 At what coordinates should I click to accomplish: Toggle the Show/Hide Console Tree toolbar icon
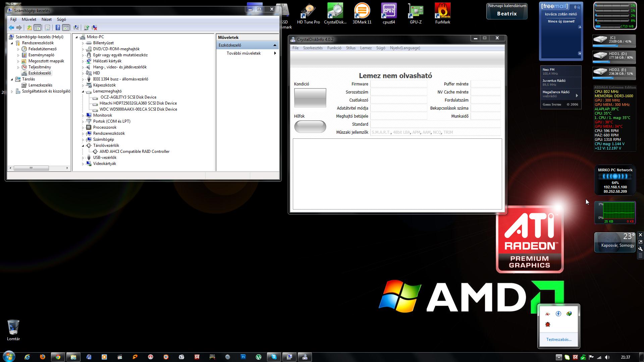(38, 28)
